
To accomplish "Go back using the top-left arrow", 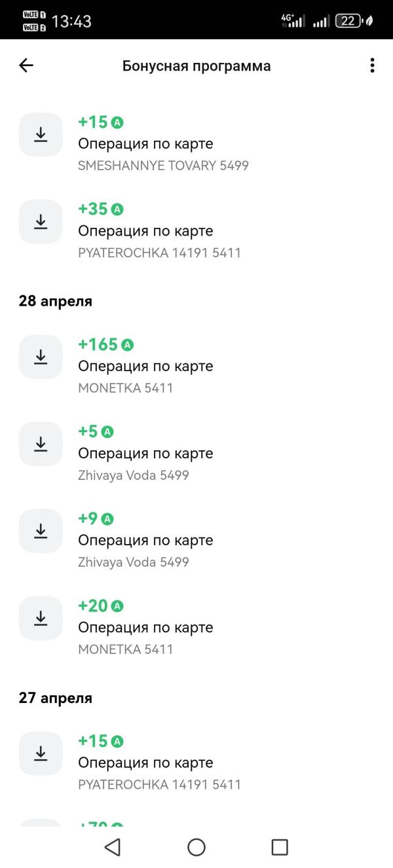I will 26,65.
